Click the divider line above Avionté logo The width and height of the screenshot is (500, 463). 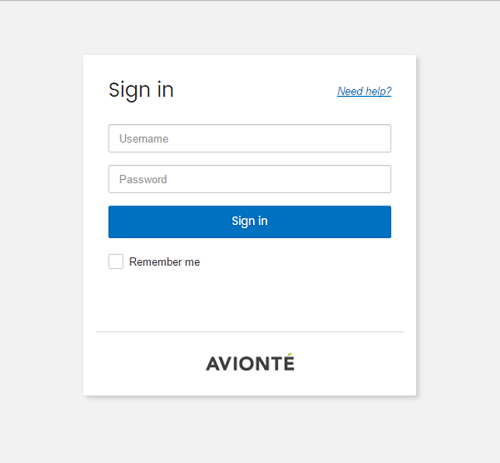tap(250, 332)
